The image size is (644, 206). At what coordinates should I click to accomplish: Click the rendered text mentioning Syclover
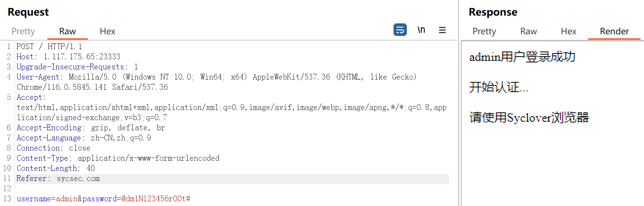[x=529, y=117]
